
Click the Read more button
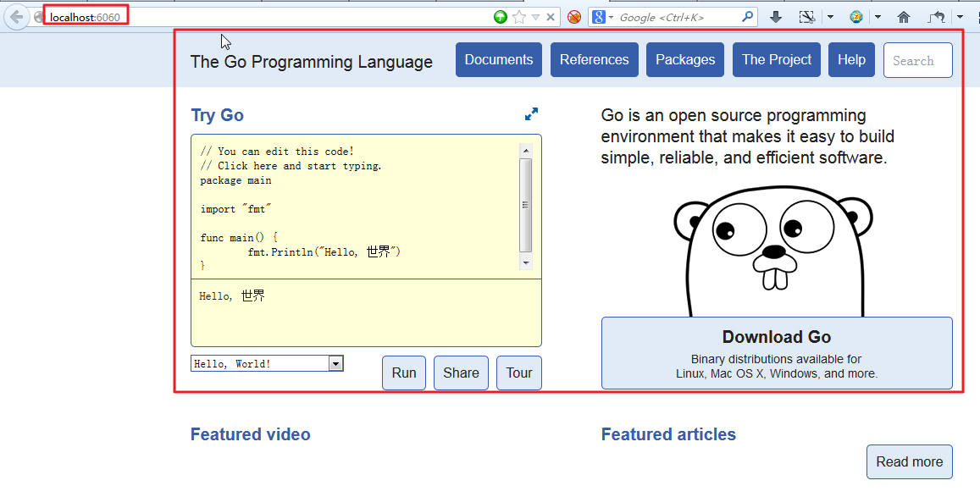click(x=910, y=462)
